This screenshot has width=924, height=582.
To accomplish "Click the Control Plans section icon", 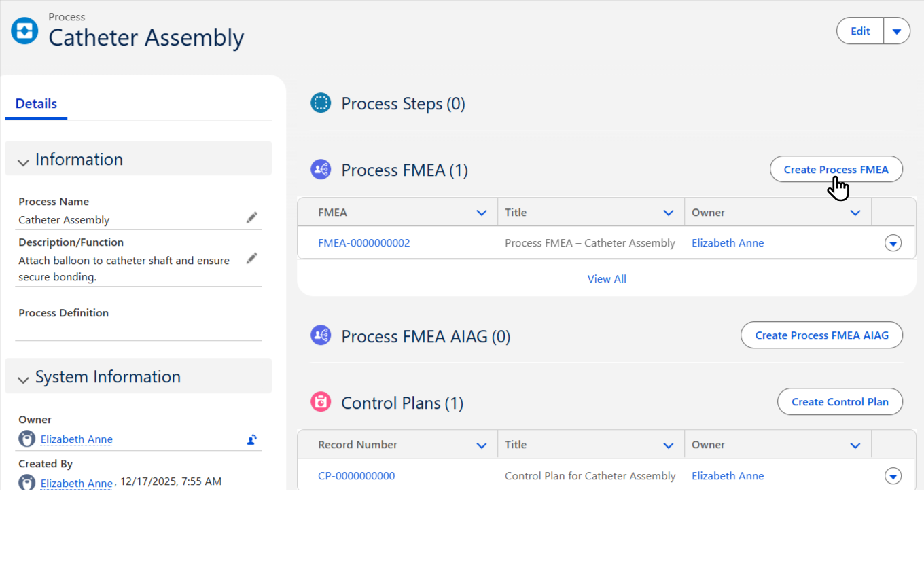I will pos(320,401).
